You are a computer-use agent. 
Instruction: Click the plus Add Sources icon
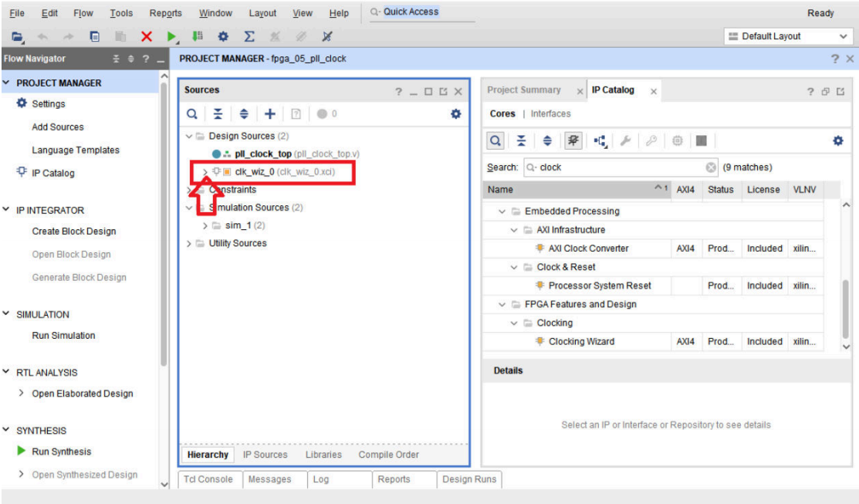click(269, 114)
